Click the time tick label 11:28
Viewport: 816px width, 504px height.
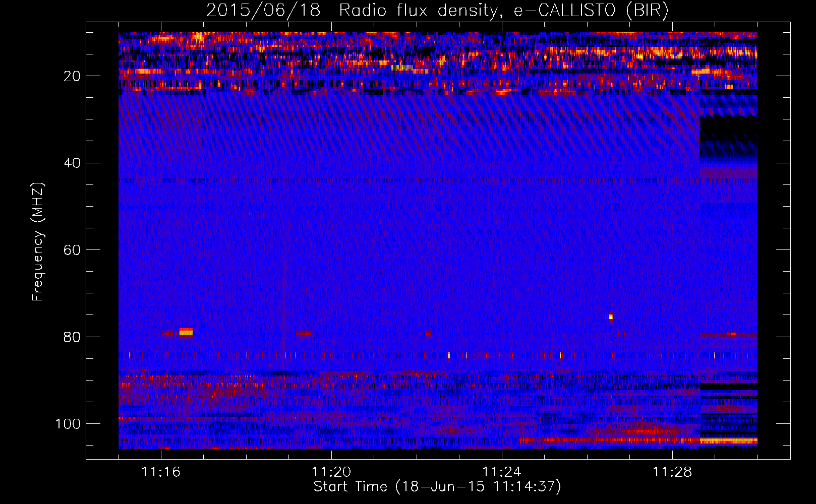(672, 472)
